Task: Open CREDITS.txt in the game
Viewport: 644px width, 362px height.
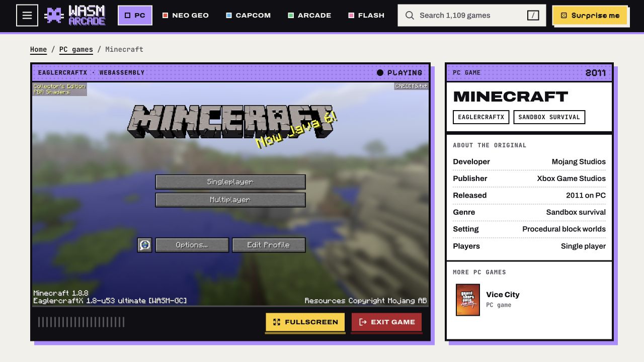Action: tap(411, 86)
